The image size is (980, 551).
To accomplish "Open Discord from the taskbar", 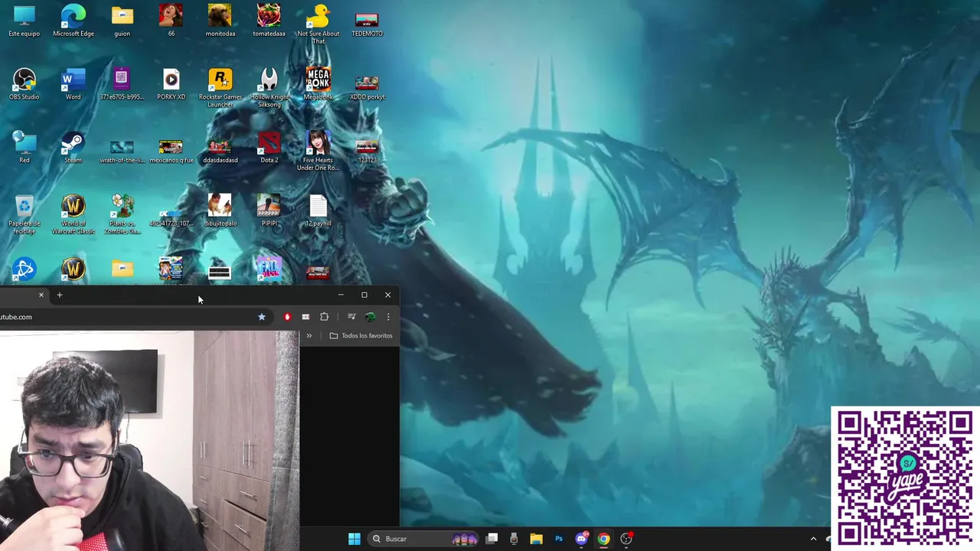I will coord(581,539).
